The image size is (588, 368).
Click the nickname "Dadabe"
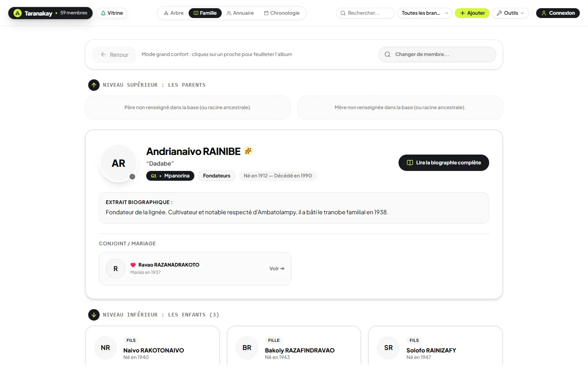tap(160, 164)
